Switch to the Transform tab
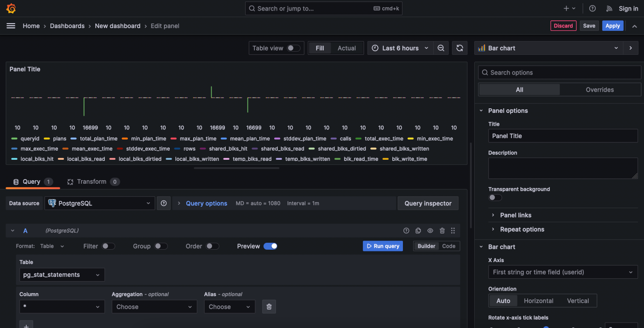The height and width of the screenshot is (328, 644). (x=92, y=182)
